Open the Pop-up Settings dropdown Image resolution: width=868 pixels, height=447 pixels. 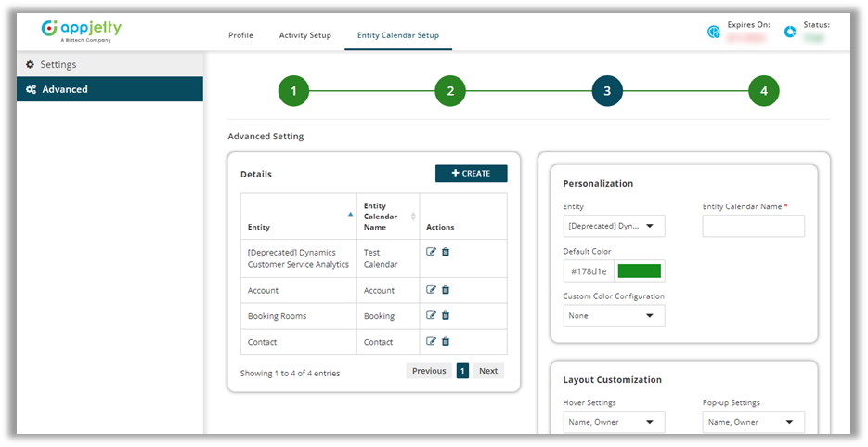753,422
